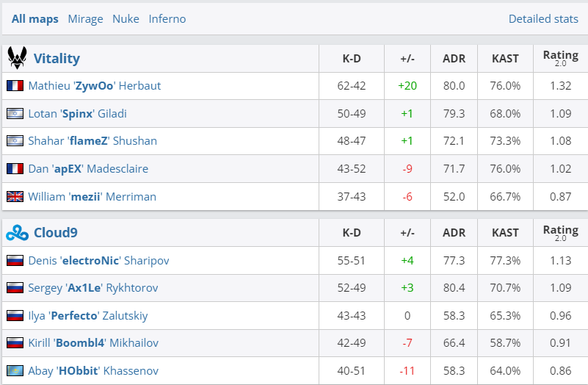This screenshot has width=588, height=385.
Task: Click the Israeli flag beside Spinx
Action: 15,114
